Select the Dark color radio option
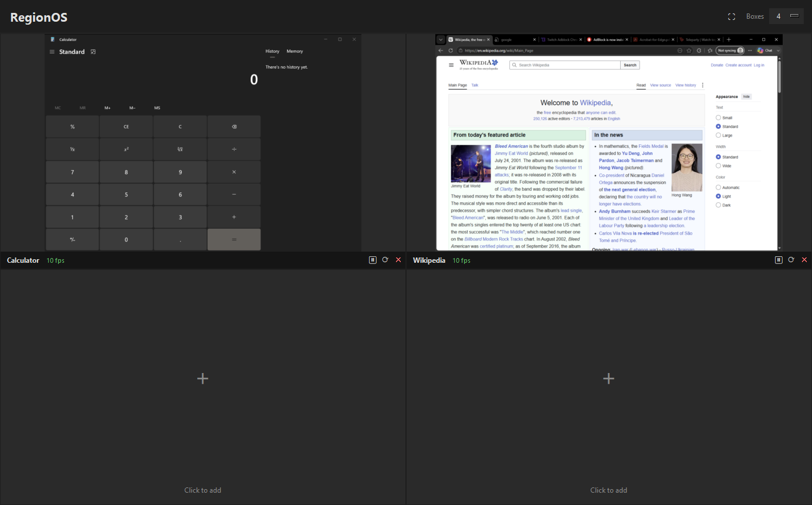This screenshot has width=812, height=505. (x=718, y=205)
